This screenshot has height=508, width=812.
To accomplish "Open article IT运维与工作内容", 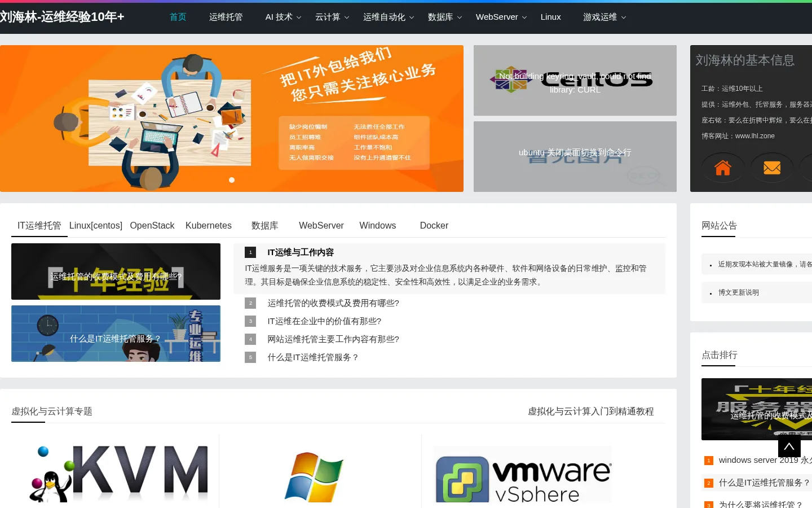I will tap(301, 252).
